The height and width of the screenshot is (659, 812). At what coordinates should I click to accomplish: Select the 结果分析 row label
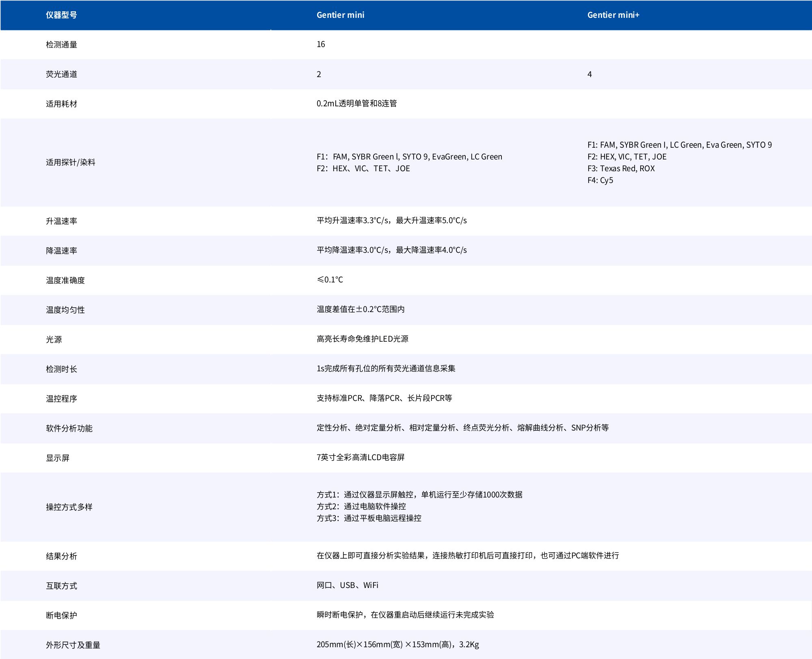(61, 556)
